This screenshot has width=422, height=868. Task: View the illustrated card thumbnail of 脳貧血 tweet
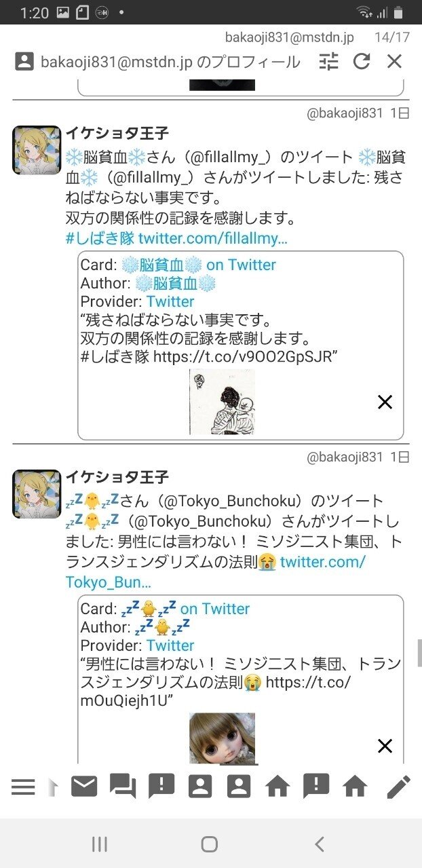(x=222, y=402)
